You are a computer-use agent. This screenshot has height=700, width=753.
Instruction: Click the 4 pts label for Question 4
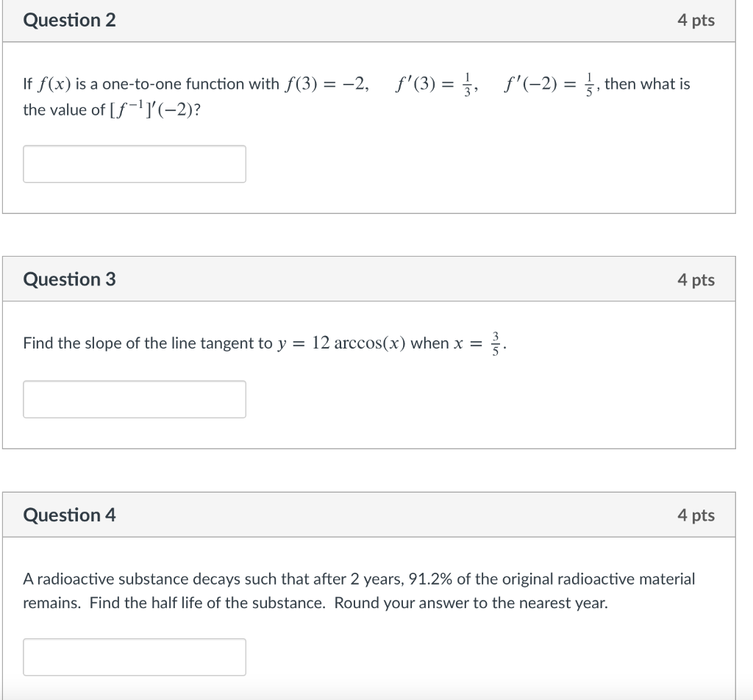696,515
